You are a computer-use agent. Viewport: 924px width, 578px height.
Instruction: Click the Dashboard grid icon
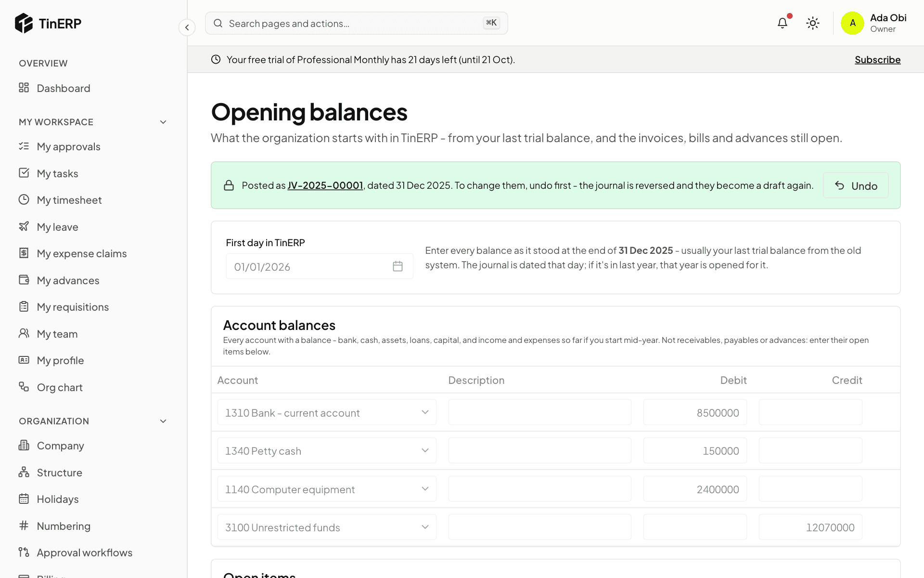tap(24, 88)
